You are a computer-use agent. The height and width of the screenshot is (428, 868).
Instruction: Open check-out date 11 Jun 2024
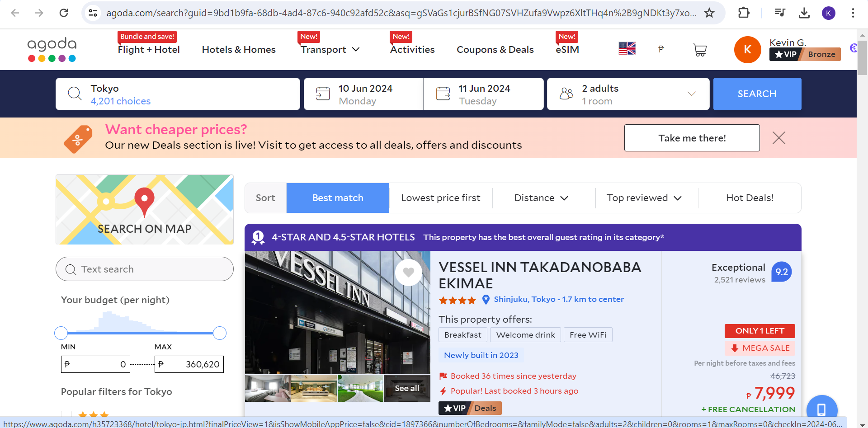click(x=484, y=94)
